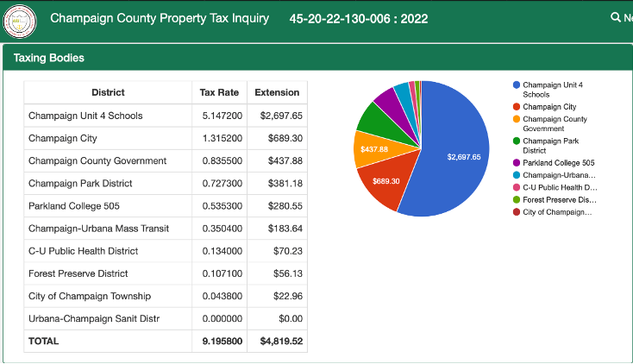Click the C-U Public Health D... legend entry

point(555,187)
